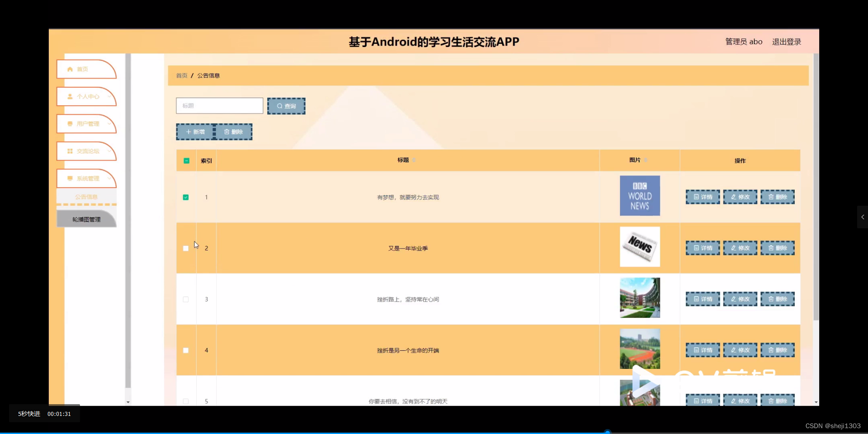Toggle the select-all checkbox in table header
Viewport: 868px width, 434px height.
click(186, 160)
